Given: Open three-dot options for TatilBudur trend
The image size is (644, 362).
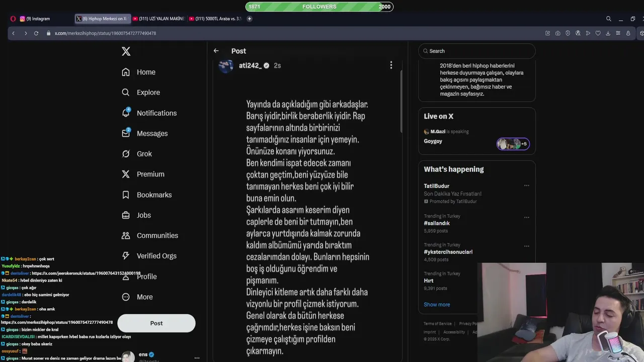Looking at the screenshot, I should click(x=527, y=186).
